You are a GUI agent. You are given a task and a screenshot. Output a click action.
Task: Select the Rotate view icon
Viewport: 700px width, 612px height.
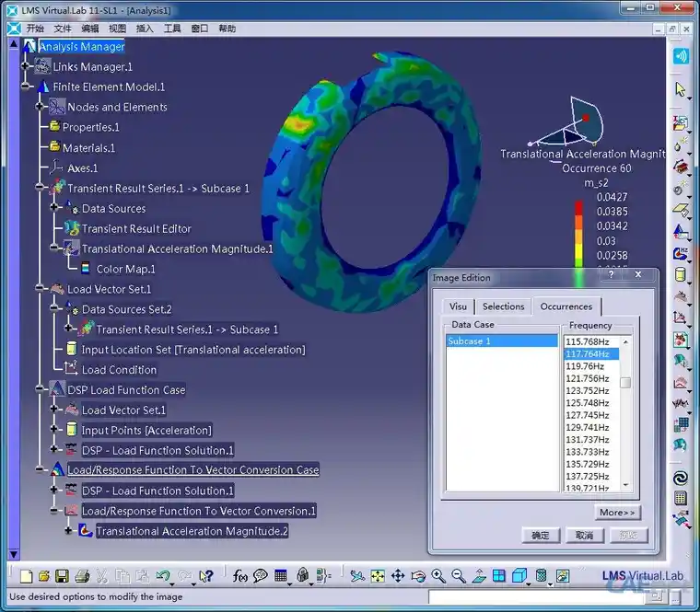[x=418, y=576]
